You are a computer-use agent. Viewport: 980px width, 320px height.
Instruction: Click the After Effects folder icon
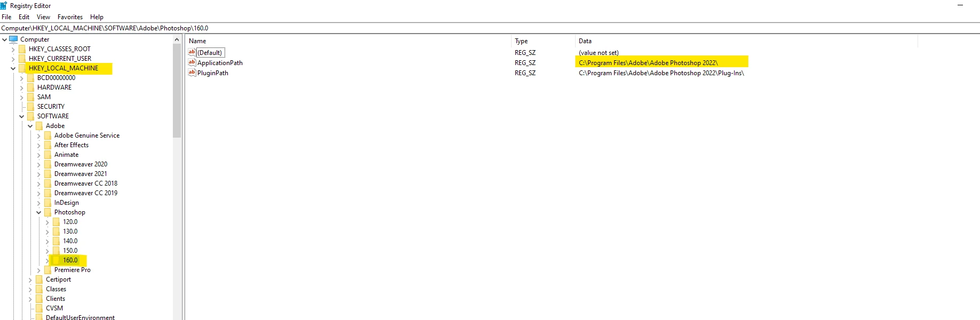click(48, 145)
